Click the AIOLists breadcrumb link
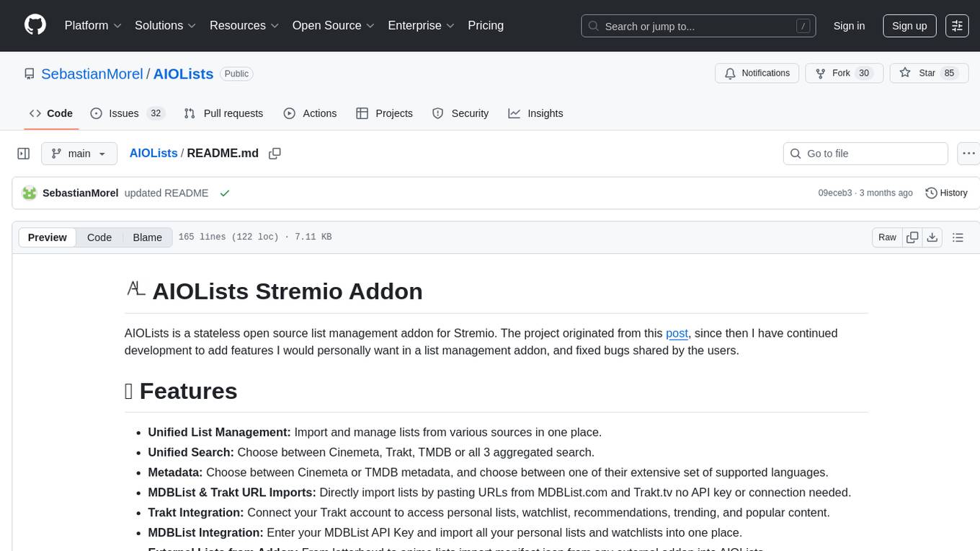Viewport: 980px width, 551px height. click(153, 153)
